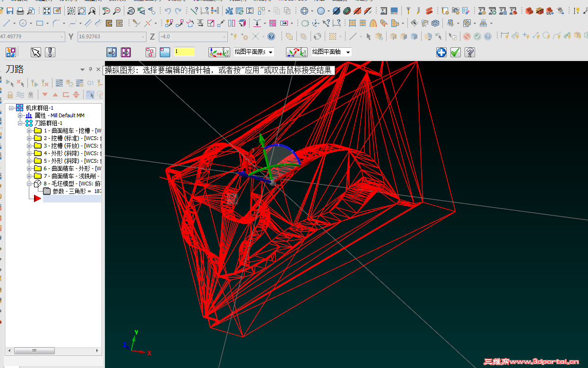Click the light bulb icon in top toolbar
This screenshot has height=368, width=588.
[577, 10]
